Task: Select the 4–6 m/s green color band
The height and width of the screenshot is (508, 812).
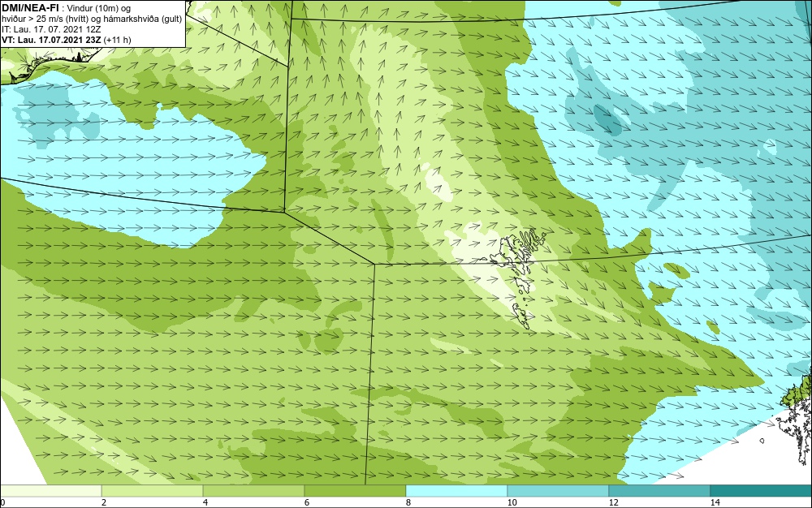Action: pyautogui.click(x=253, y=491)
